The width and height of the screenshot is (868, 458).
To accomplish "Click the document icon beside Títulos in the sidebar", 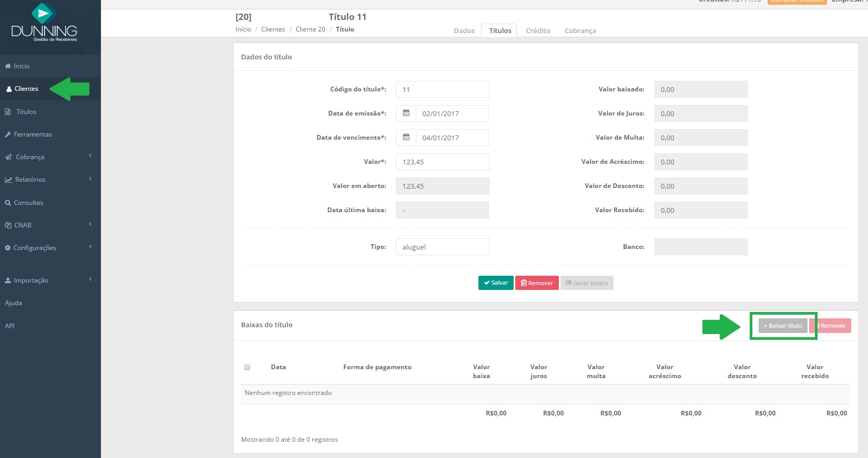I will pos(8,112).
